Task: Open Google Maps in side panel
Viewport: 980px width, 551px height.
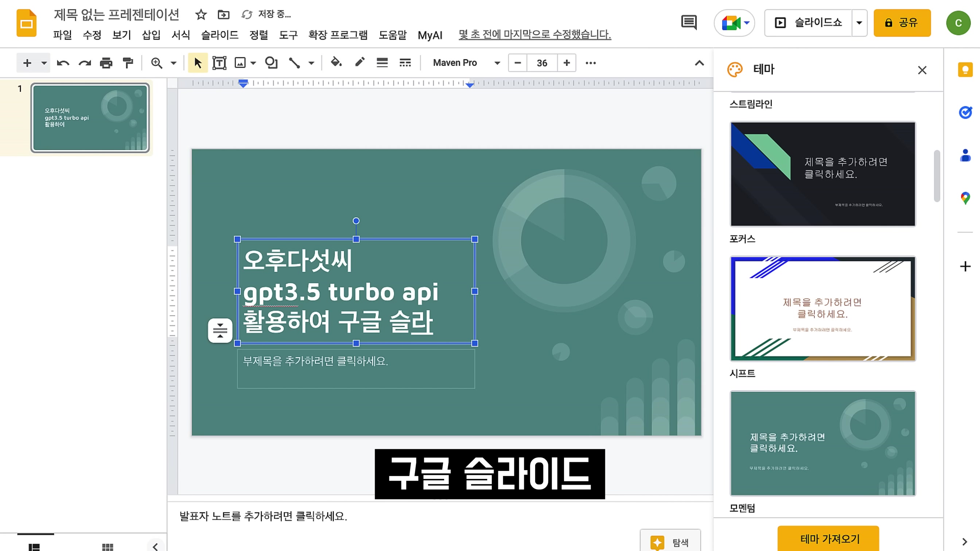Action: pos(965,198)
